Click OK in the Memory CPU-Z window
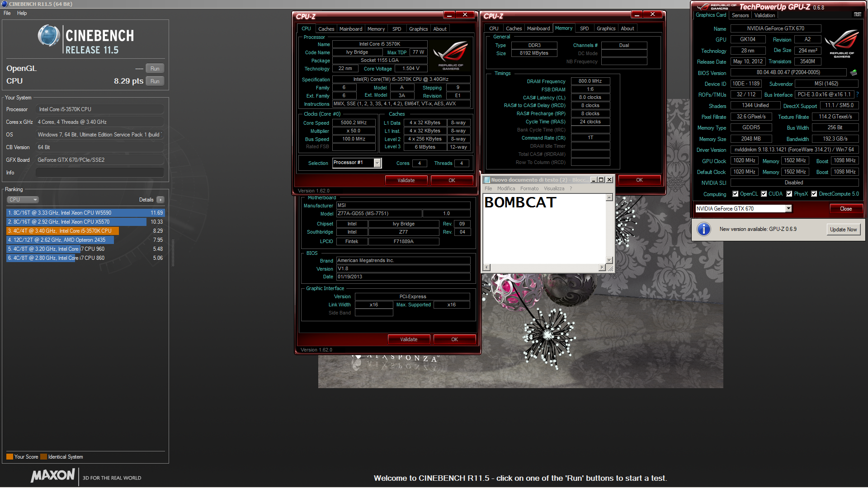This screenshot has height=488, width=868. (639, 180)
